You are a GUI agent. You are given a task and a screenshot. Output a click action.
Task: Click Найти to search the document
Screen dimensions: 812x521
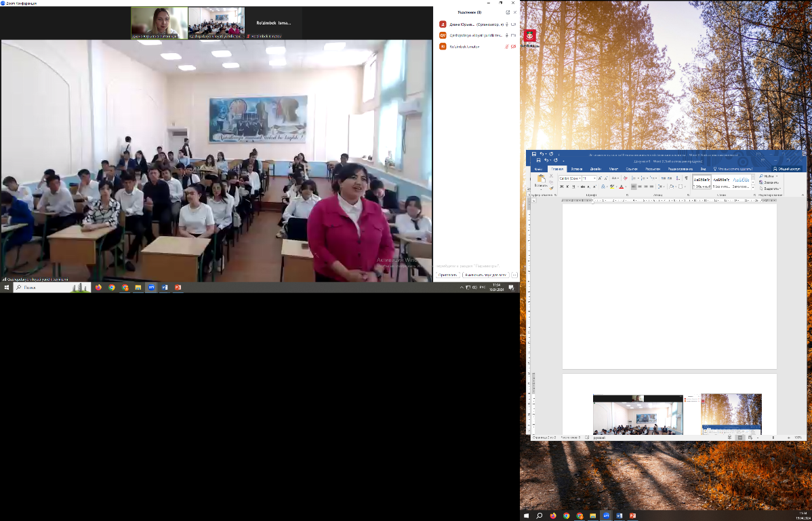click(x=767, y=176)
